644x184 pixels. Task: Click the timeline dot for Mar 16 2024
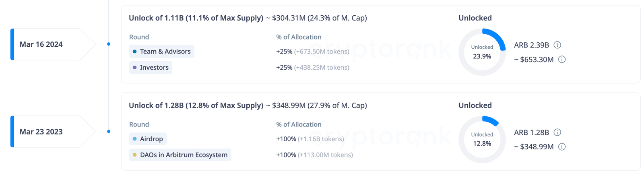[x=109, y=44]
